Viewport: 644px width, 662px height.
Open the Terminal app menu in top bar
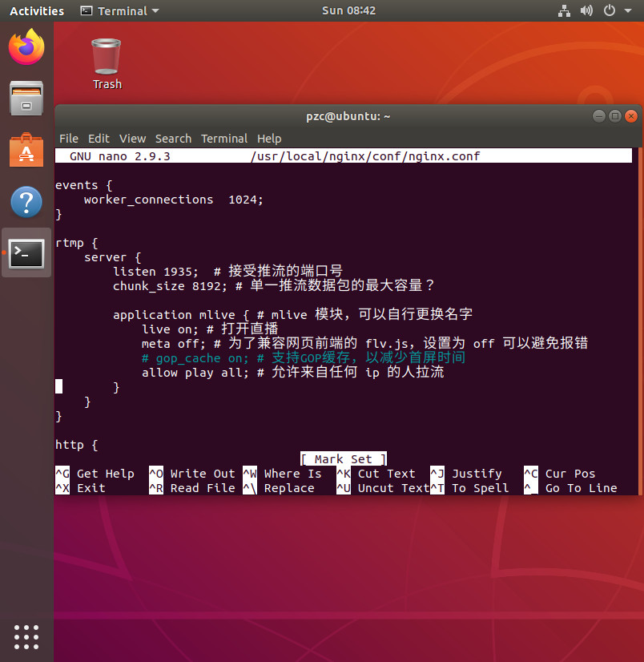pyautogui.click(x=120, y=10)
